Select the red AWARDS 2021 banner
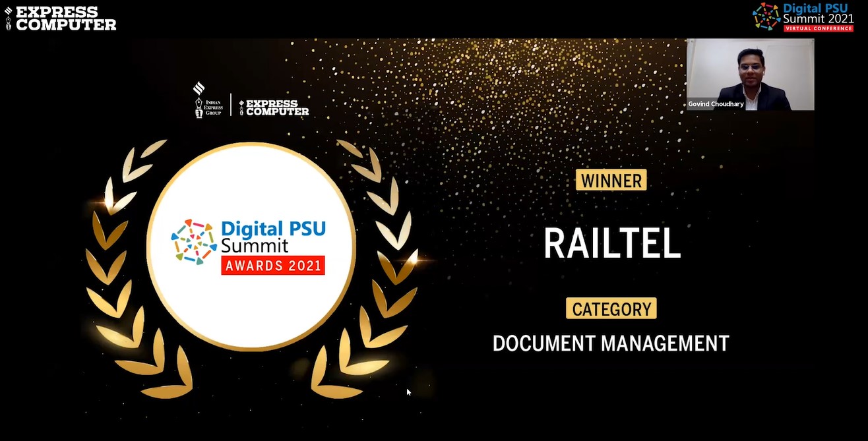The width and height of the screenshot is (868, 441). coord(272,266)
